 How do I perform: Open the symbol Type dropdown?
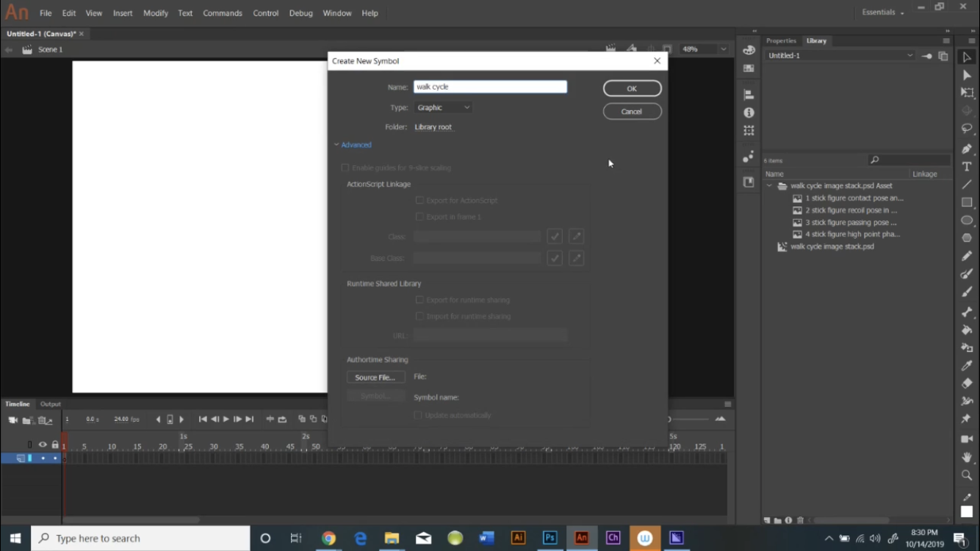[443, 107]
